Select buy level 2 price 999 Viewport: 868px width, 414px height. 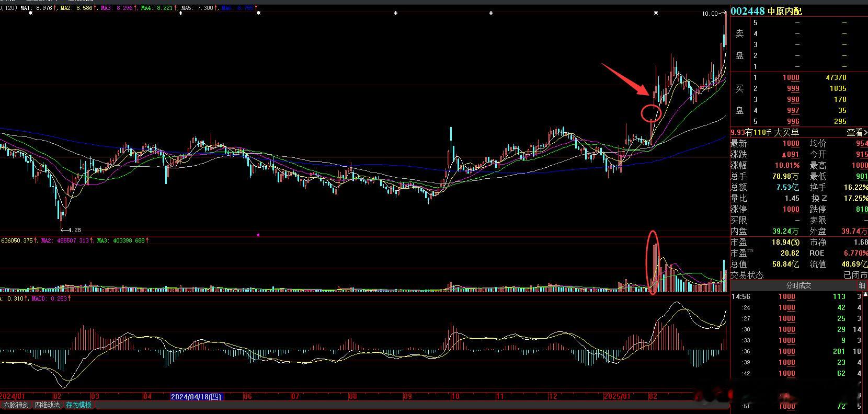[793, 88]
